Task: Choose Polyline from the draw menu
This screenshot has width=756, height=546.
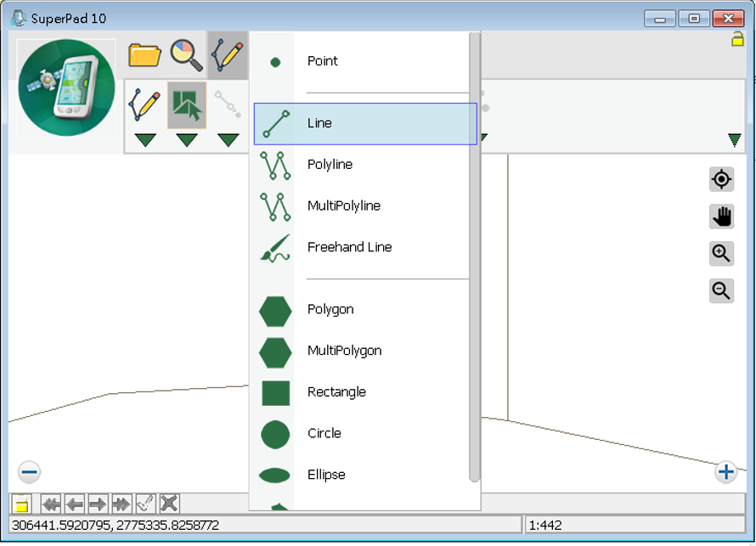Action: point(330,165)
